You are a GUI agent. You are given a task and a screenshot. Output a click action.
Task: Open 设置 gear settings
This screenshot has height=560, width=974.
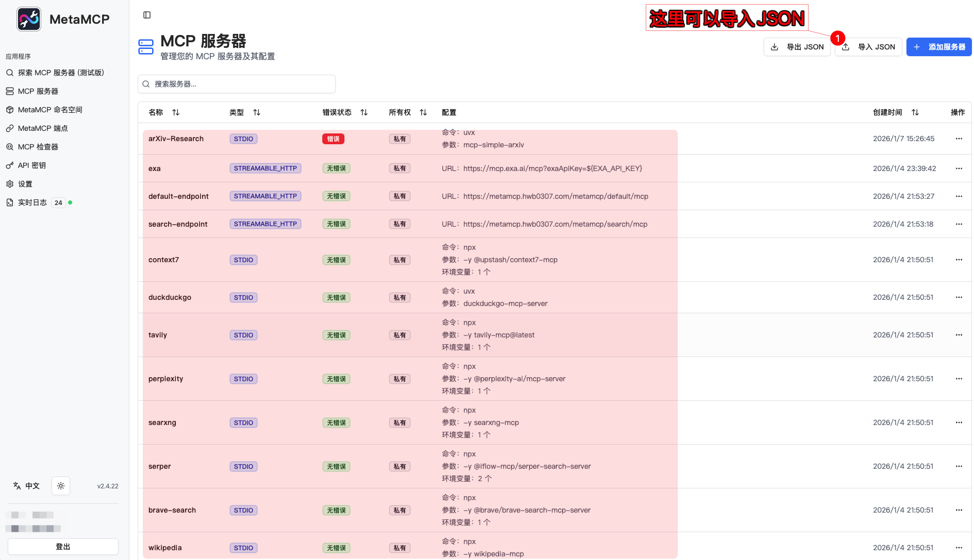(25, 184)
